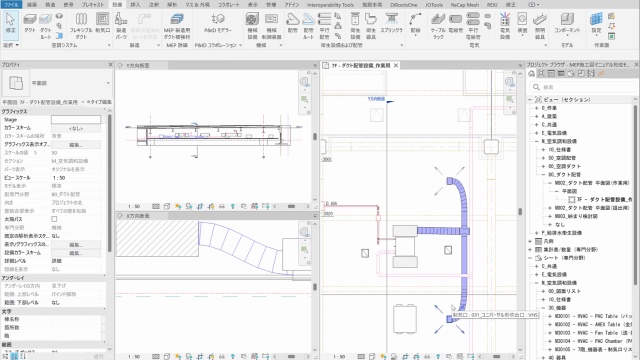Open the P&ID モデラー tool

coord(218,23)
